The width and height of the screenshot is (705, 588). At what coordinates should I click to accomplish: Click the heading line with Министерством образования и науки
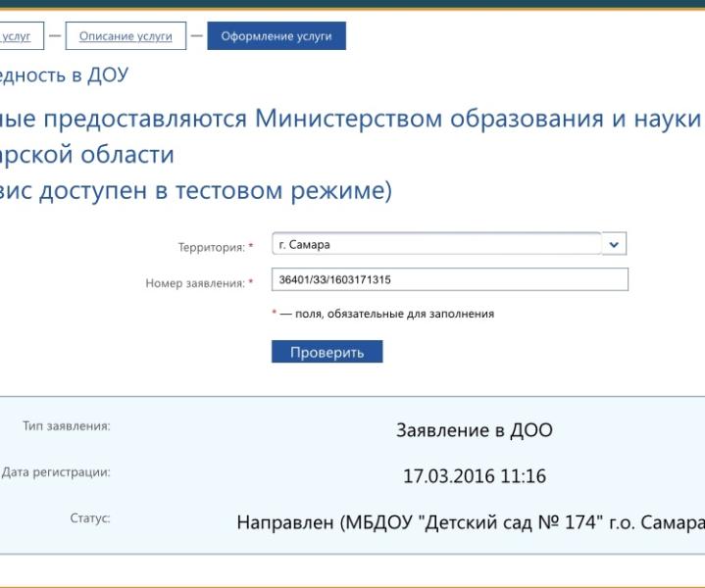point(351,119)
